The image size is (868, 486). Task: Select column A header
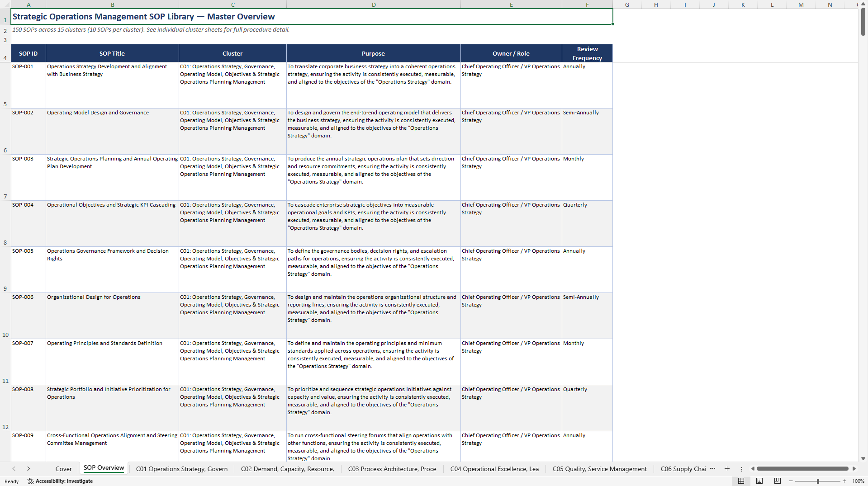click(x=28, y=5)
